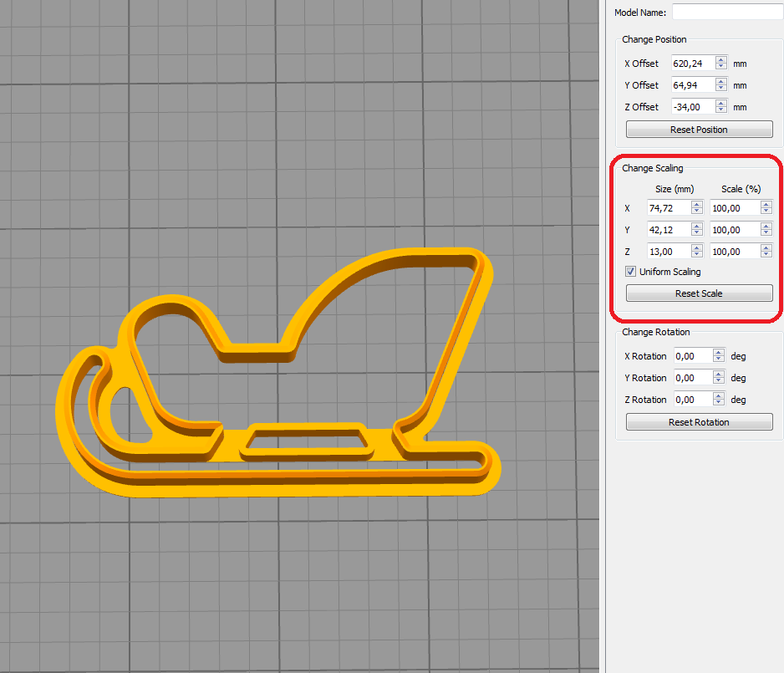Increase Y scale percent up arrow
784x673 pixels.
pyautogui.click(x=766, y=226)
